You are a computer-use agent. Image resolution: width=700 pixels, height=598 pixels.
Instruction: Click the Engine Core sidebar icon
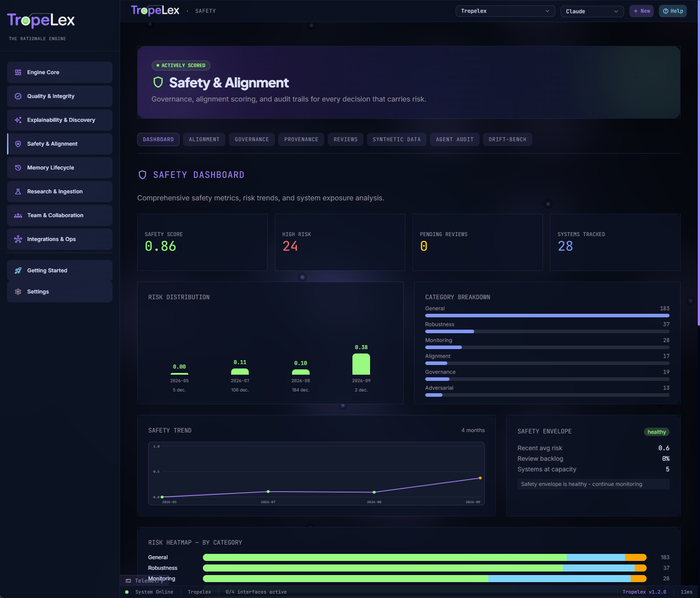coord(18,72)
